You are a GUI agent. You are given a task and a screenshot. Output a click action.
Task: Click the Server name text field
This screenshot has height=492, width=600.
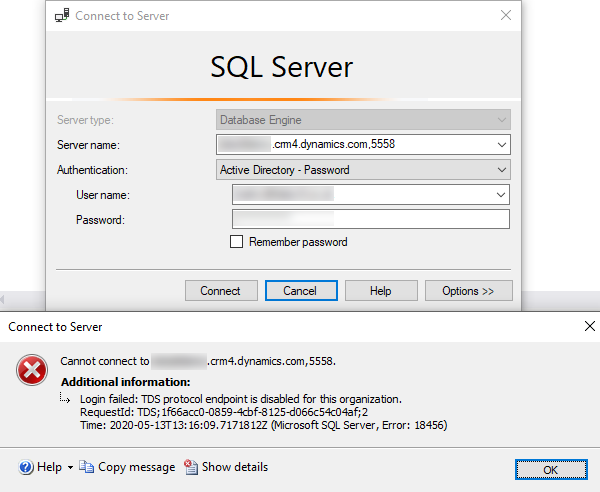tap(355, 145)
